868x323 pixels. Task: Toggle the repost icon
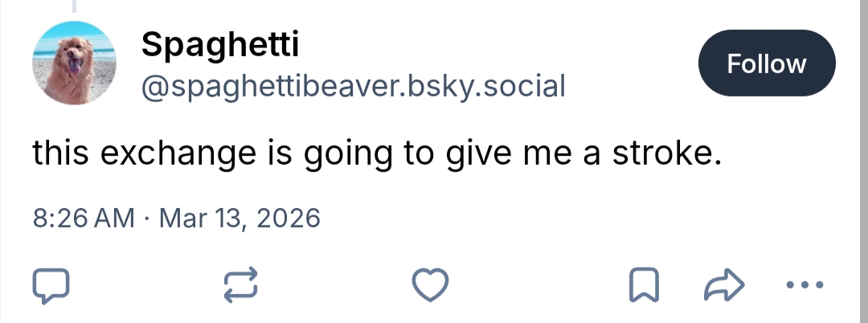(241, 284)
